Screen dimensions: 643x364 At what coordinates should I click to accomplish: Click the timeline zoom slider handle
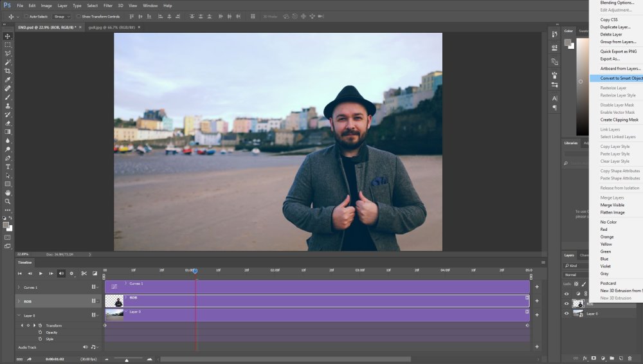(x=127, y=360)
